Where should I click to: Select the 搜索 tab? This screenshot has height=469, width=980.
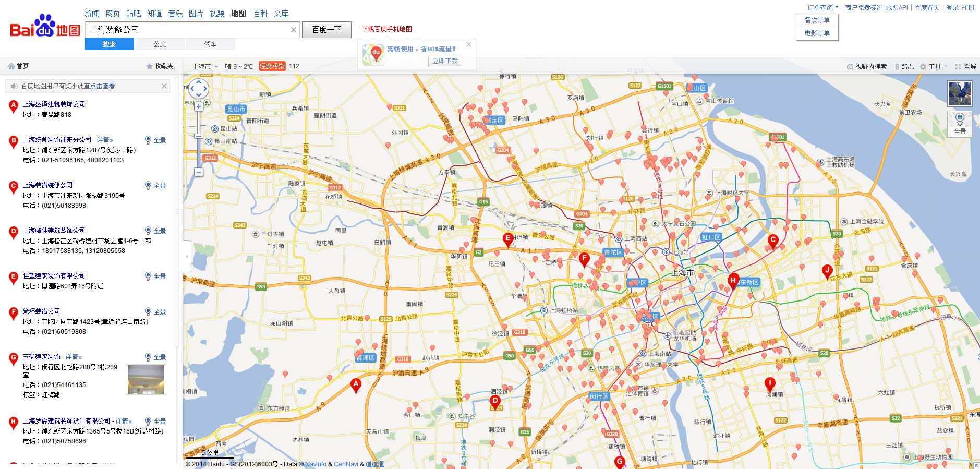coord(109,44)
